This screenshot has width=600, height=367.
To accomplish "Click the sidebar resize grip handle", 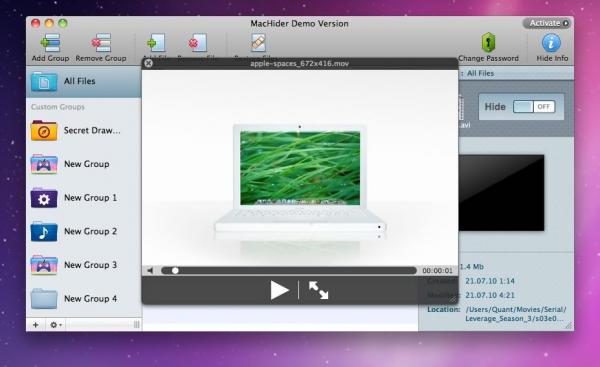I will click(x=137, y=325).
